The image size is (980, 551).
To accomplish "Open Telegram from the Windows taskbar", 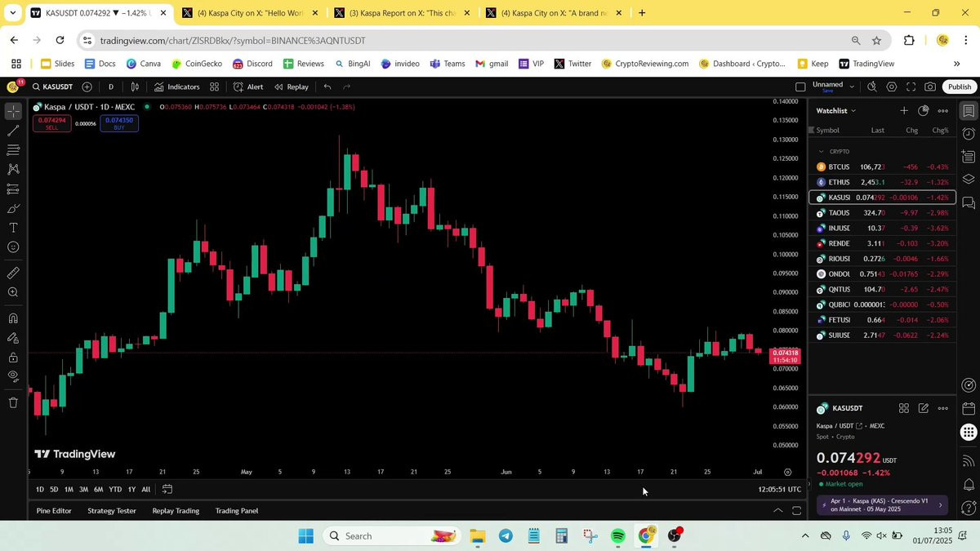I will (x=506, y=536).
